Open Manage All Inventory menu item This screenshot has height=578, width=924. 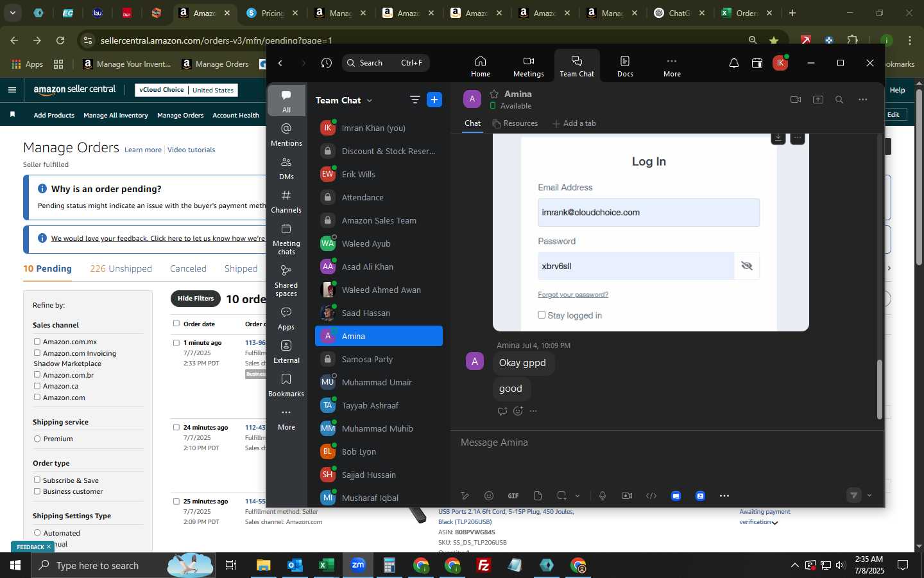[116, 115]
